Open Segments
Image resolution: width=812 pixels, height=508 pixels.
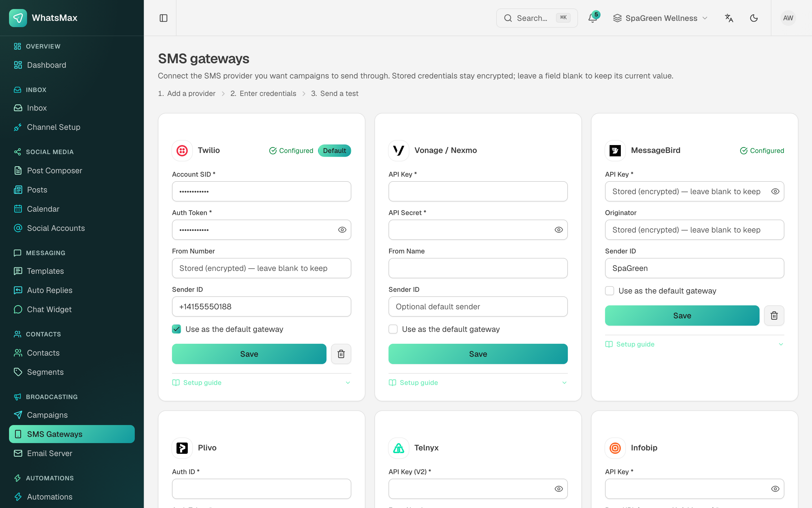pos(72,372)
